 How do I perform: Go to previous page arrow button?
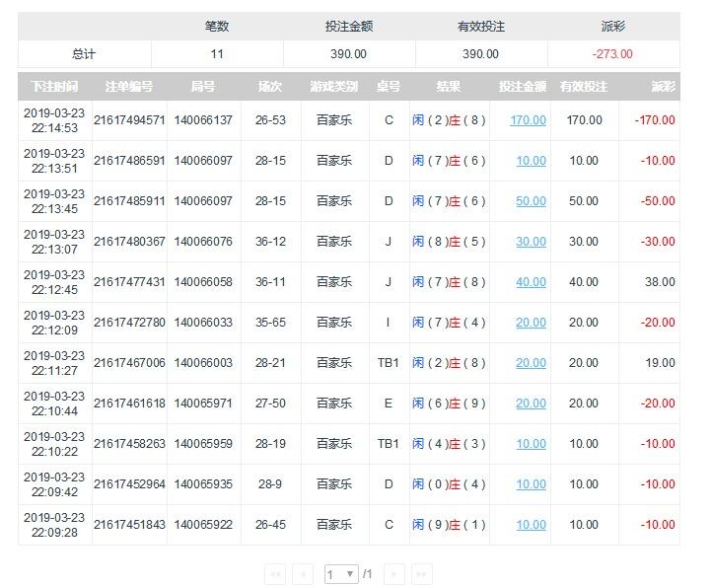pyautogui.click(x=303, y=574)
